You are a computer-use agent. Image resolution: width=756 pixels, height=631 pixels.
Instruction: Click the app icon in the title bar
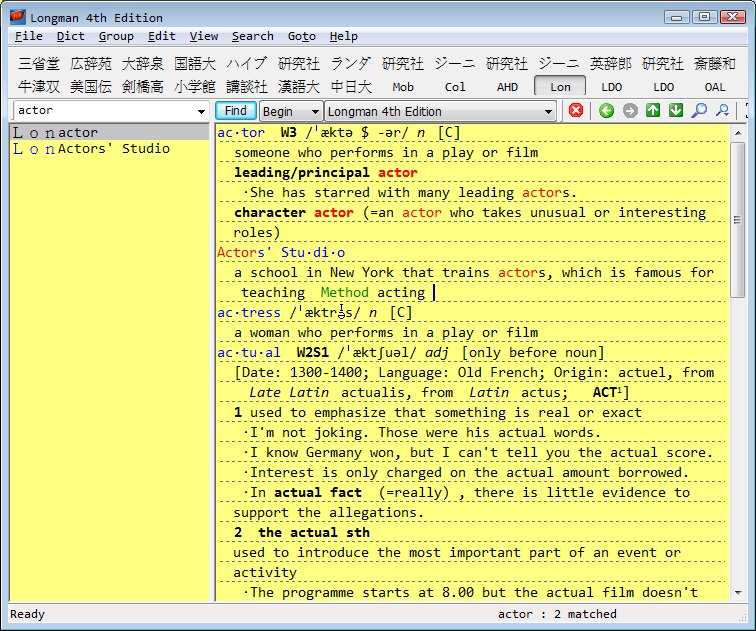17,17
